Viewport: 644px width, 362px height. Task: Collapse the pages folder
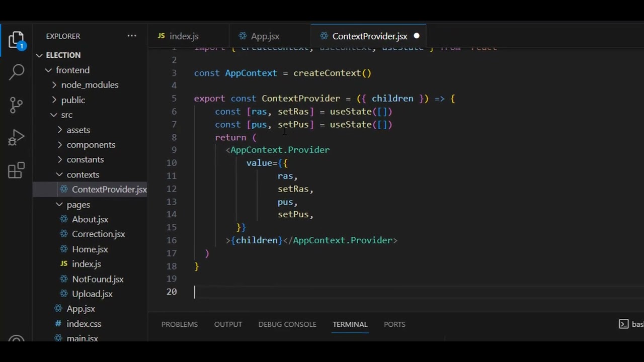tap(60, 205)
